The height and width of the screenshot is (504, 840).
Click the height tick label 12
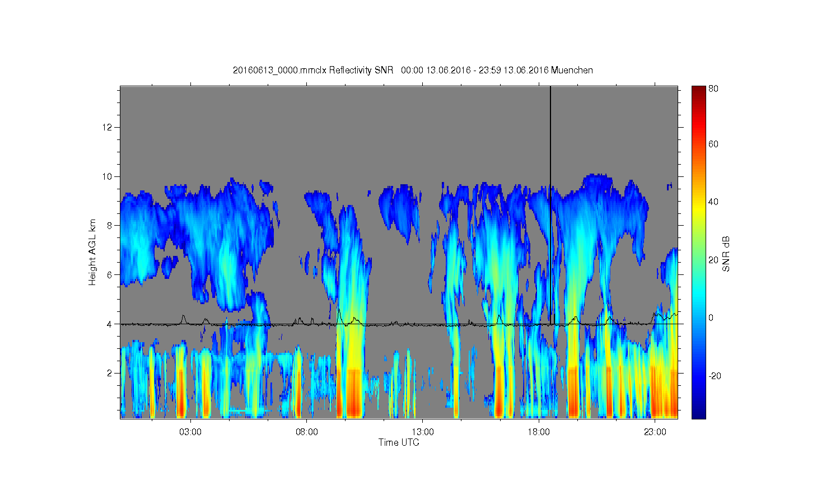click(x=108, y=127)
